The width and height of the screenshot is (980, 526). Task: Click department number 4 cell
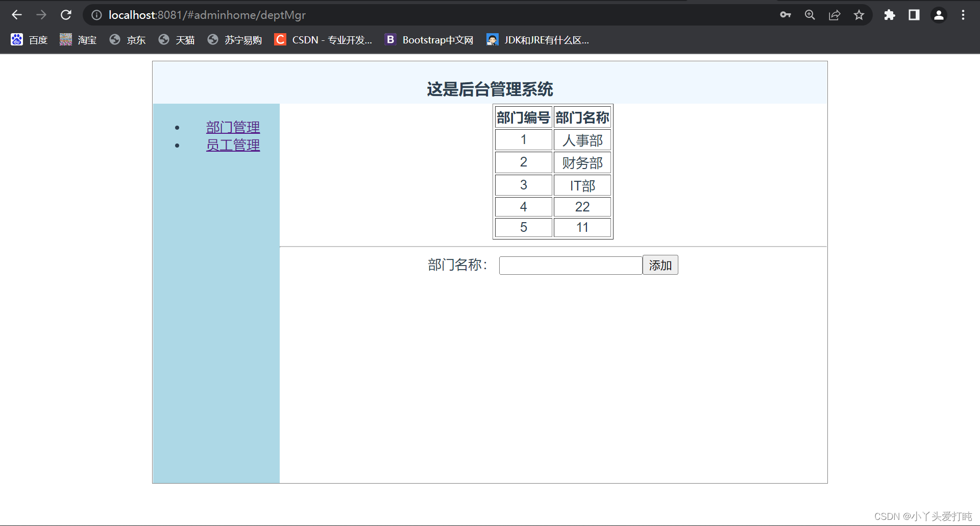[524, 207]
